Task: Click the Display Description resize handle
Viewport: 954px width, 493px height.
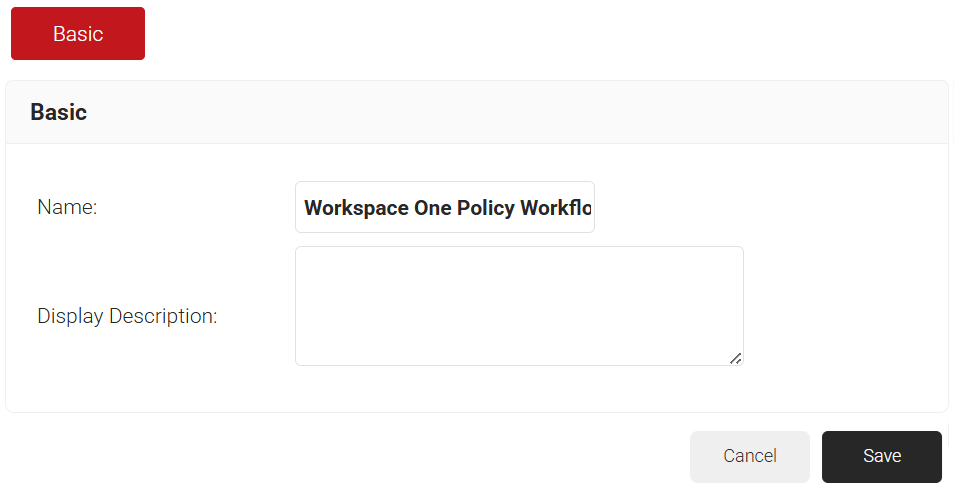Action: (x=735, y=358)
